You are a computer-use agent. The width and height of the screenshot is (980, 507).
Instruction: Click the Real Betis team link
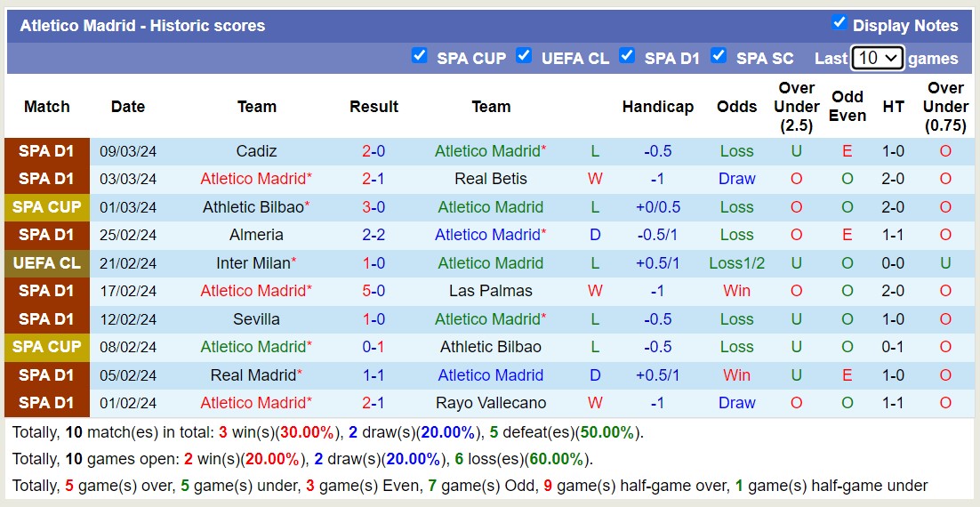pos(491,179)
